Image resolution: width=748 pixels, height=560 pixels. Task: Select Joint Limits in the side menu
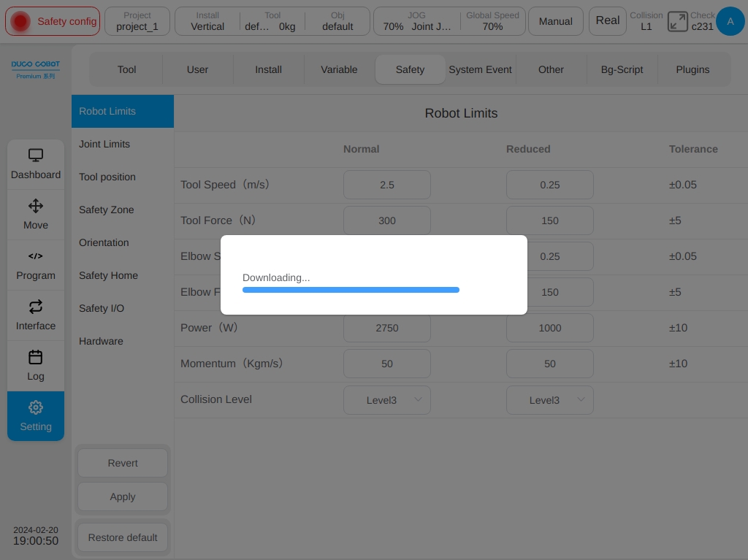(123, 144)
